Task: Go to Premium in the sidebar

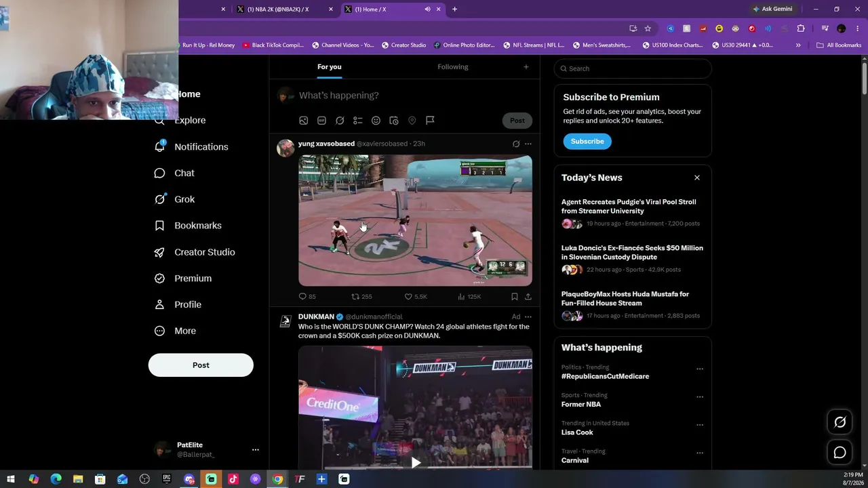Action: pos(183,279)
